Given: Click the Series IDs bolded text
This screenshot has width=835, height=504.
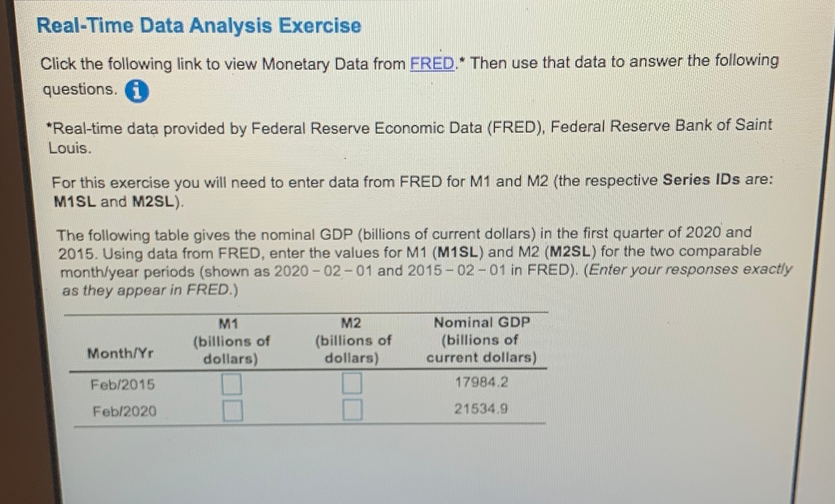Looking at the screenshot, I should 702,180.
